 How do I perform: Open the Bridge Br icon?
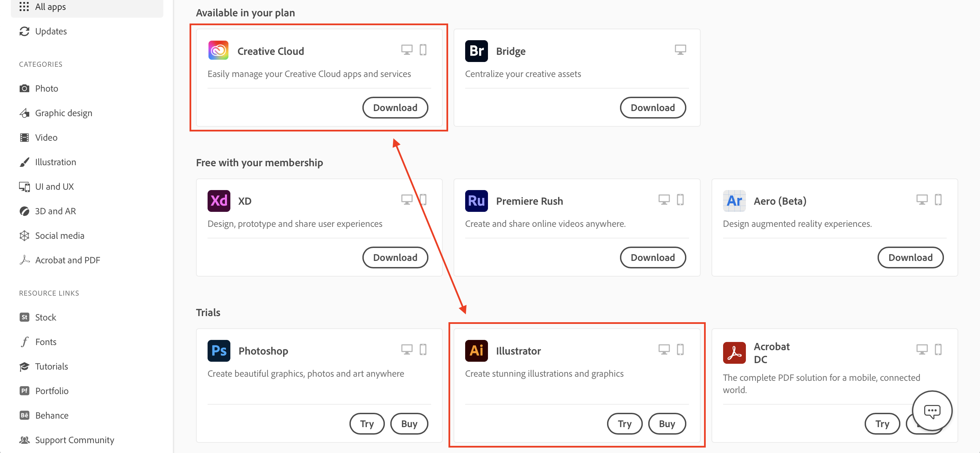tap(476, 51)
